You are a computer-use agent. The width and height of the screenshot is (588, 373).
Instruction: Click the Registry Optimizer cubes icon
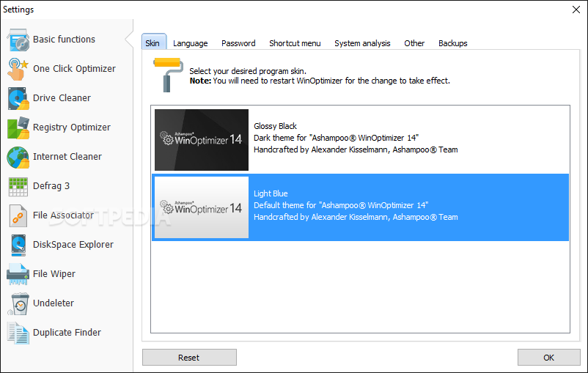[18, 128]
